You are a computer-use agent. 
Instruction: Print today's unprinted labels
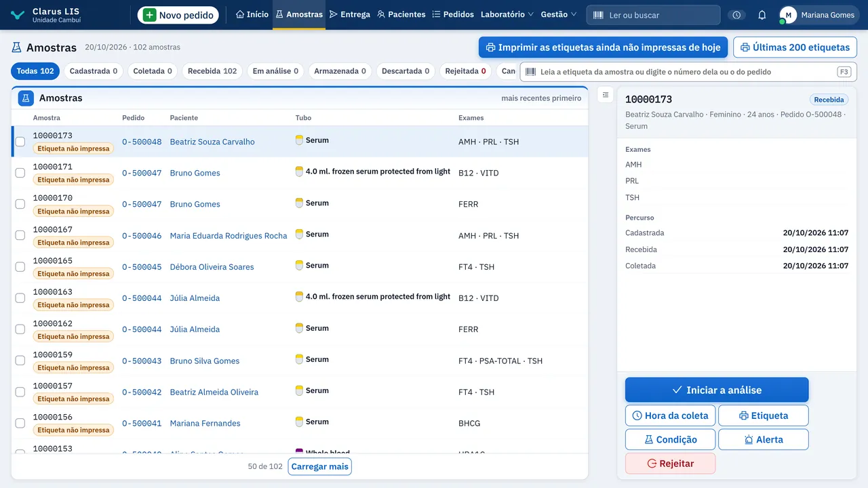coord(604,47)
